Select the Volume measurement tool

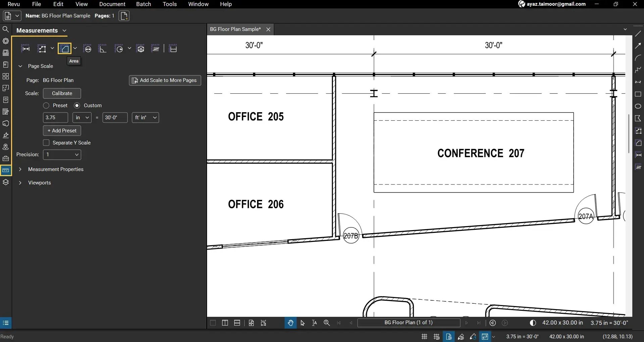pos(141,49)
